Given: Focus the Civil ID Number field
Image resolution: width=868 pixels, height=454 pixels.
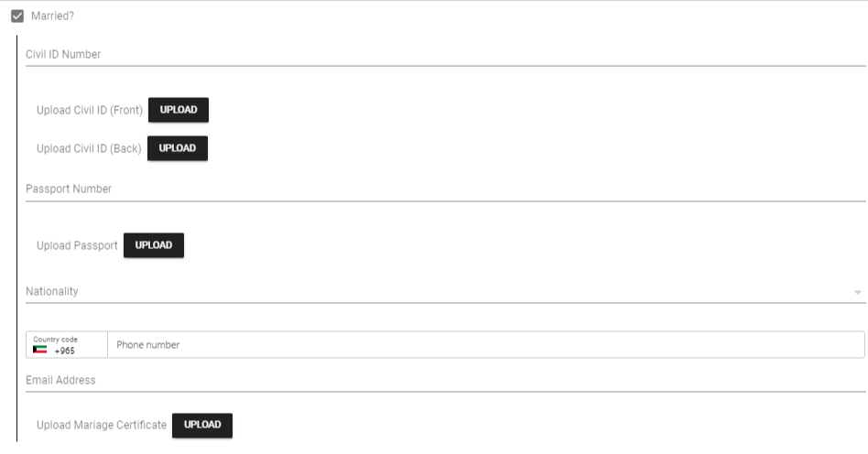Looking at the screenshot, I should (x=445, y=54).
